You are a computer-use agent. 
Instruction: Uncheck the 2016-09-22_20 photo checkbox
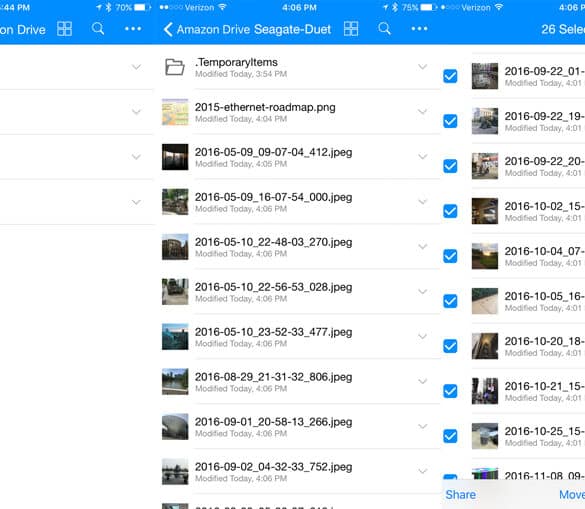450,166
